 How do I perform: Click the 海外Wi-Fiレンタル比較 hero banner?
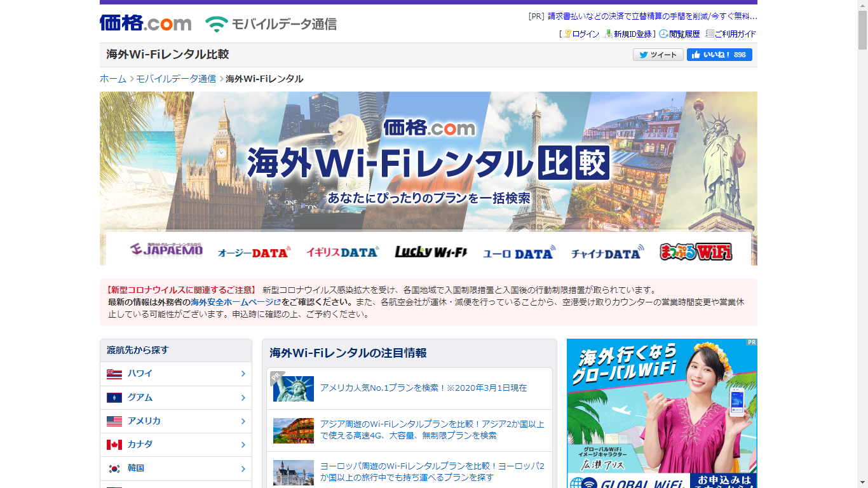[x=428, y=179]
